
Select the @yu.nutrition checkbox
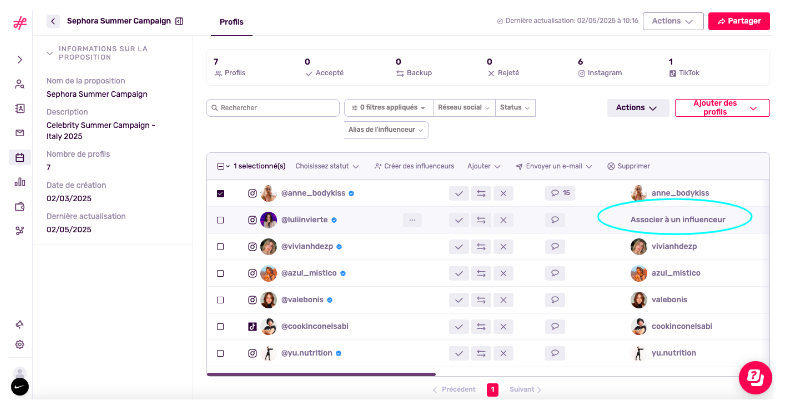coord(220,353)
